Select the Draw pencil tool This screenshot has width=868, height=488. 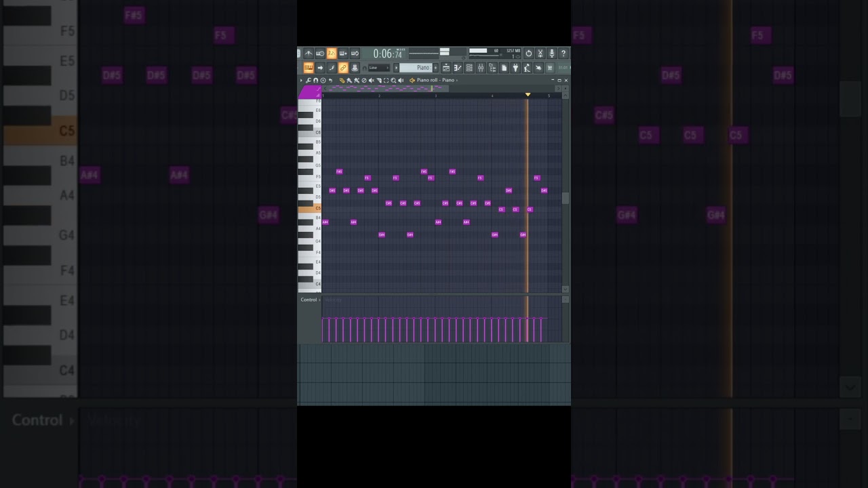[x=342, y=80]
